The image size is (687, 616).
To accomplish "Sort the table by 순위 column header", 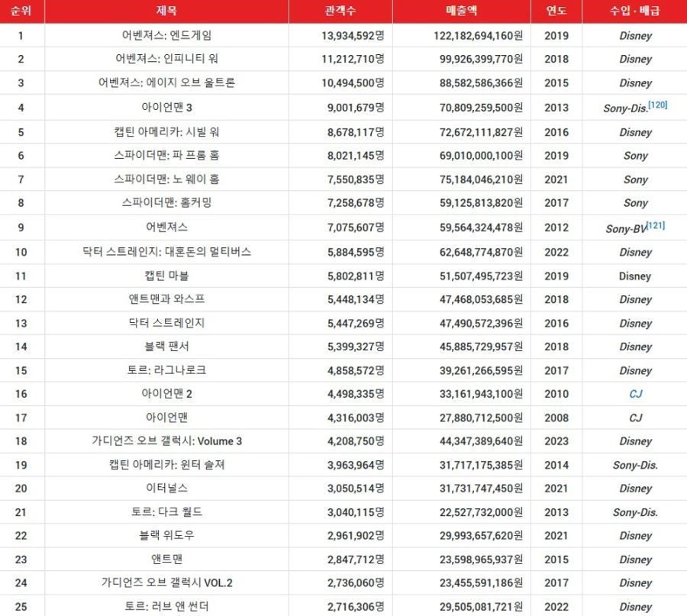I will point(21,9).
